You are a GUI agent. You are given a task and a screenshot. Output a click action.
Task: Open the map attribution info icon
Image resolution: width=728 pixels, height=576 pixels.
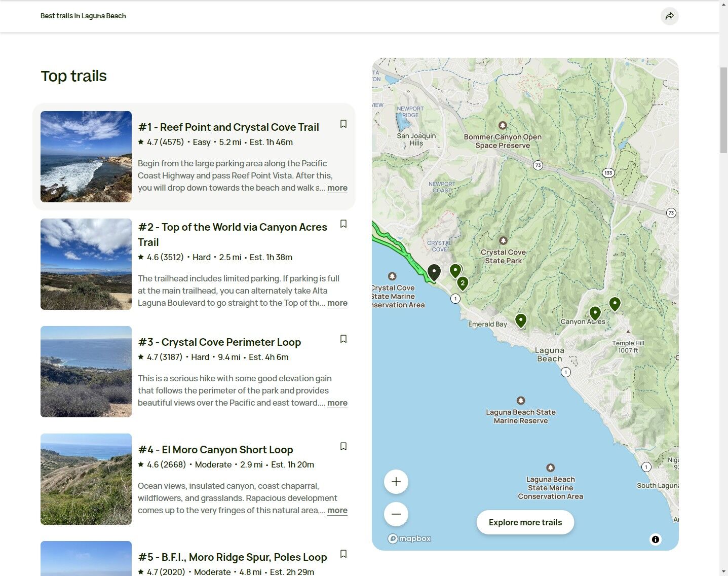[x=656, y=539]
